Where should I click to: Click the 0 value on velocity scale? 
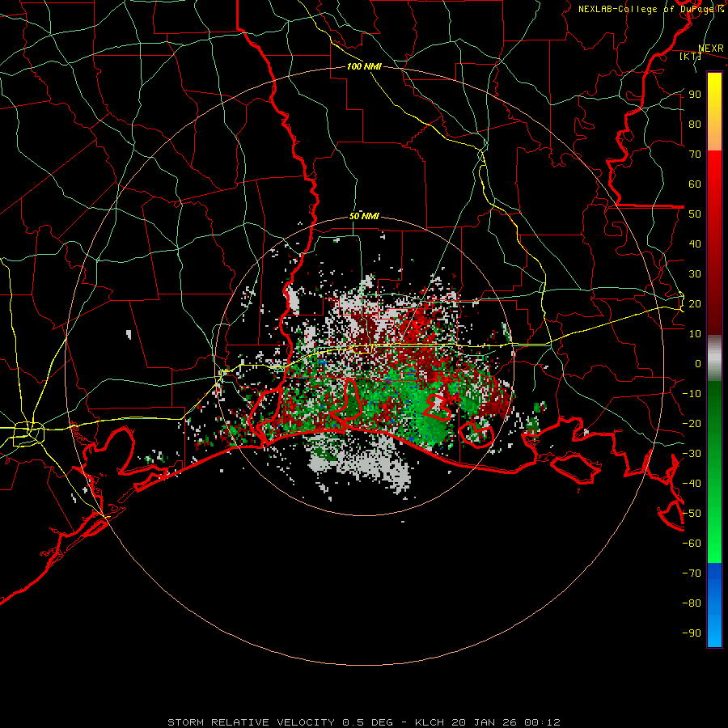point(698,364)
